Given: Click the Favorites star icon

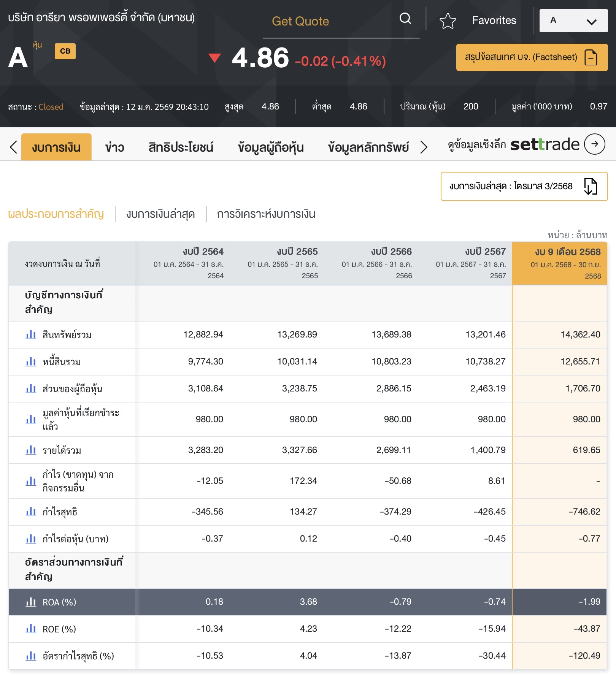Looking at the screenshot, I should 448,21.
